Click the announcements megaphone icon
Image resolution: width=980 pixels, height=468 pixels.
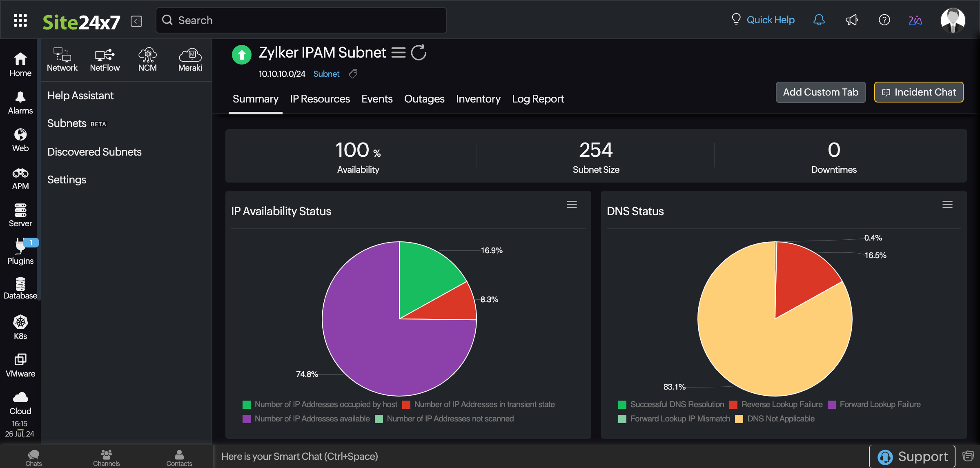coord(852,20)
